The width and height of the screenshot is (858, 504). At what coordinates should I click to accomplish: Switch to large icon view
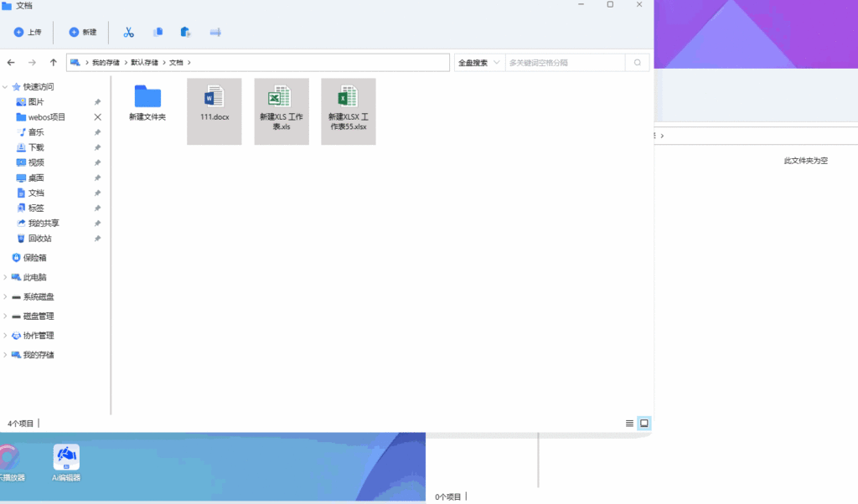pos(643,424)
